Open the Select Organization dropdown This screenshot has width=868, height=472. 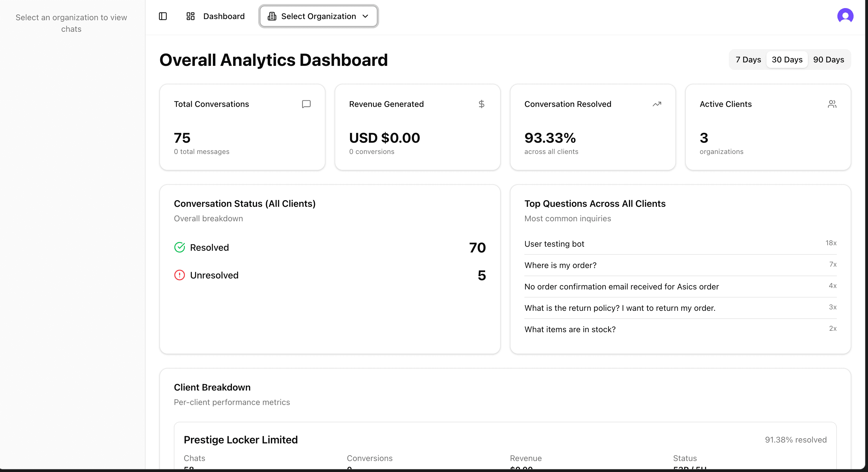pyautogui.click(x=318, y=16)
